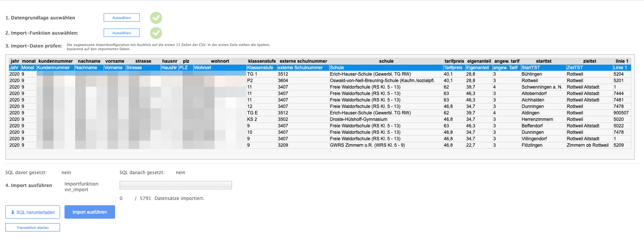Image resolution: width=644 pixels, height=249 pixels.
Task: Click the 'GWRS Zimmern o.R.' school cell
Action: pyautogui.click(x=367, y=145)
